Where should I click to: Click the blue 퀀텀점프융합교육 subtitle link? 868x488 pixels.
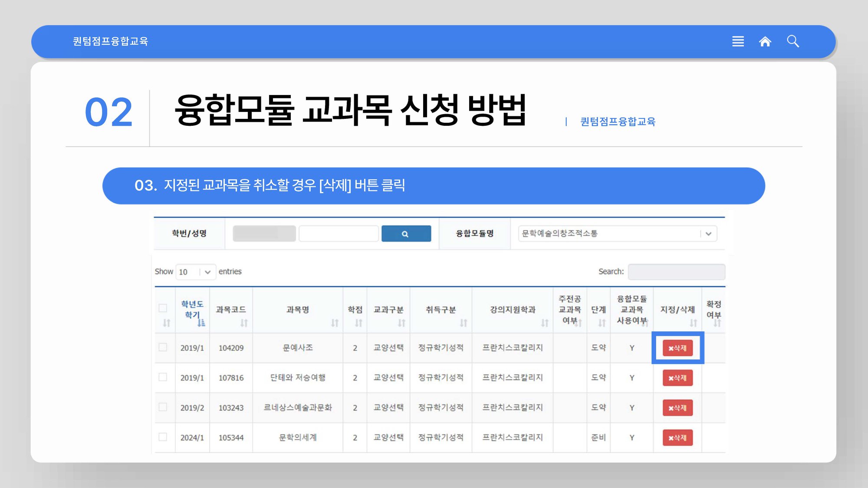618,121
